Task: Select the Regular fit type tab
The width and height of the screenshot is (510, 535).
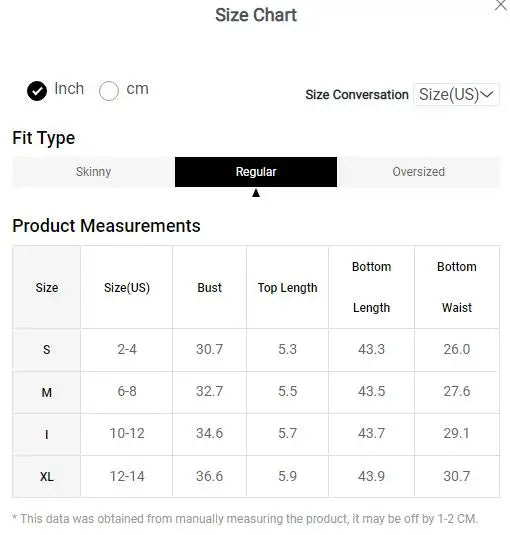Action: [256, 172]
